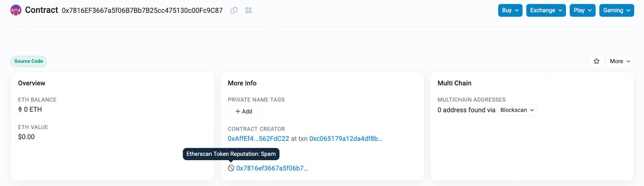Expand the Play dropdown menu
The image size is (644, 186).
583,10
